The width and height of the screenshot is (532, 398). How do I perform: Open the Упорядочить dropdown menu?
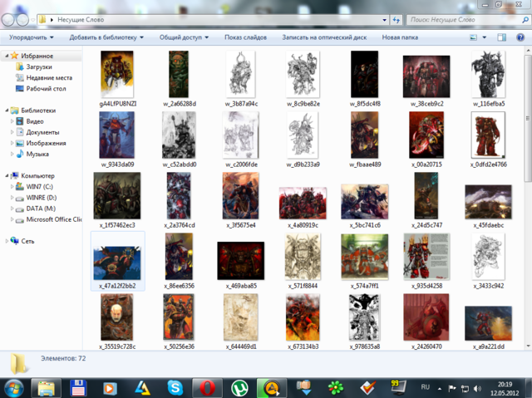[x=32, y=37]
